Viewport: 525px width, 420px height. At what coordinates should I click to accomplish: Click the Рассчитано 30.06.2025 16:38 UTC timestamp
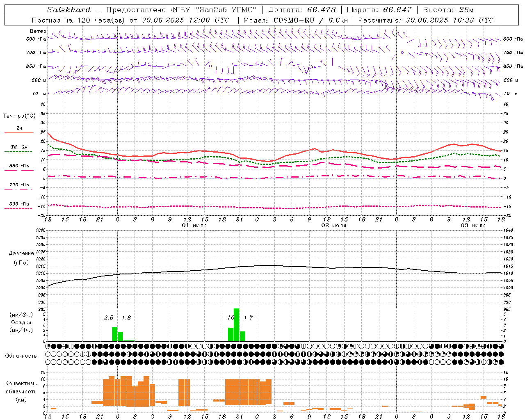pos(426,20)
